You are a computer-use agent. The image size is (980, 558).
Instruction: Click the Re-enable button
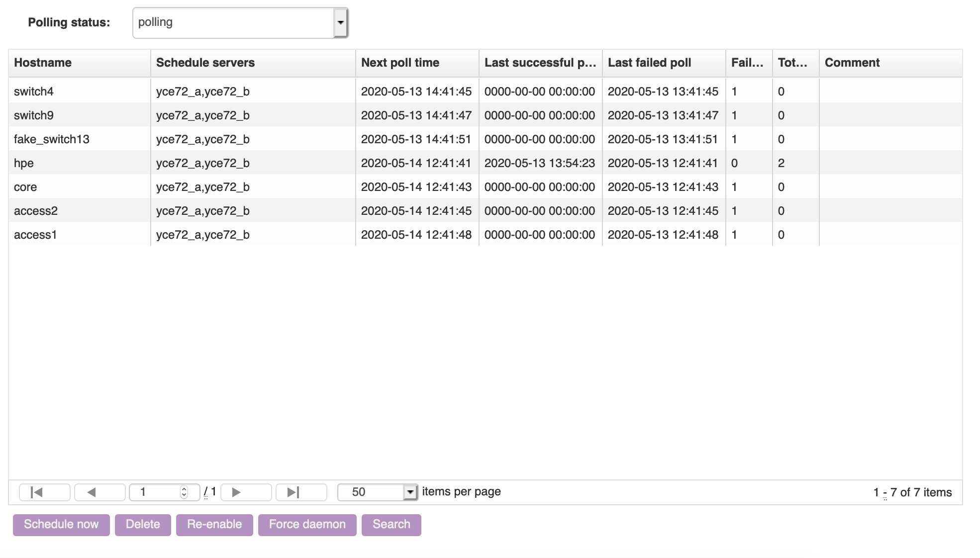point(214,525)
